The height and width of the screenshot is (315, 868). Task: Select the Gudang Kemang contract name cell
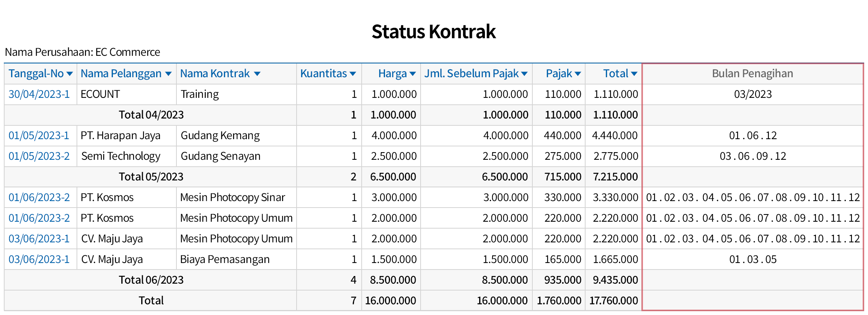pos(220,136)
